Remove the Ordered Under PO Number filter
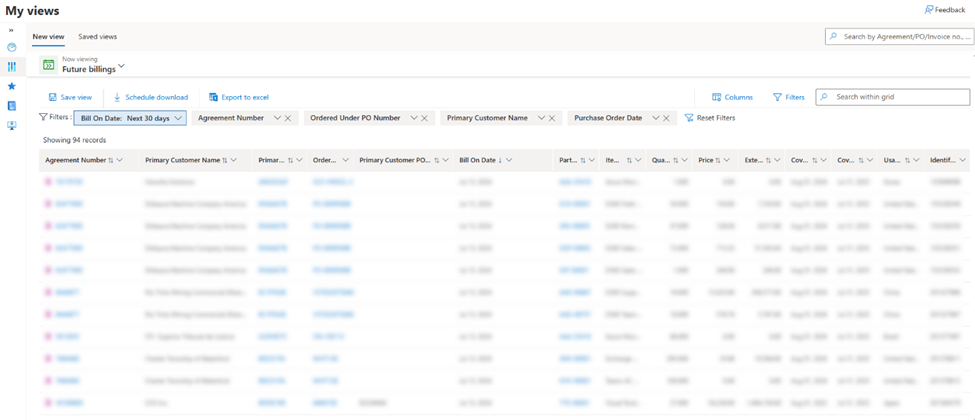The width and height of the screenshot is (975, 420). (x=424, y=118)
